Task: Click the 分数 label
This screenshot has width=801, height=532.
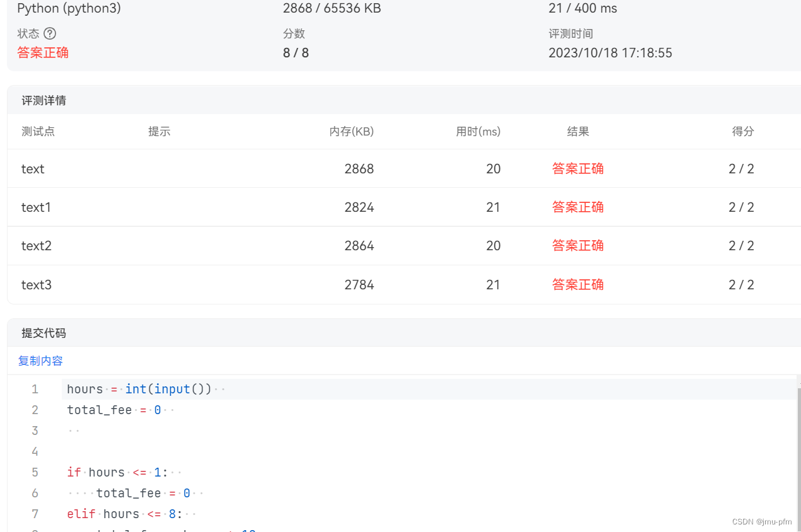Action: click(294, 33)
